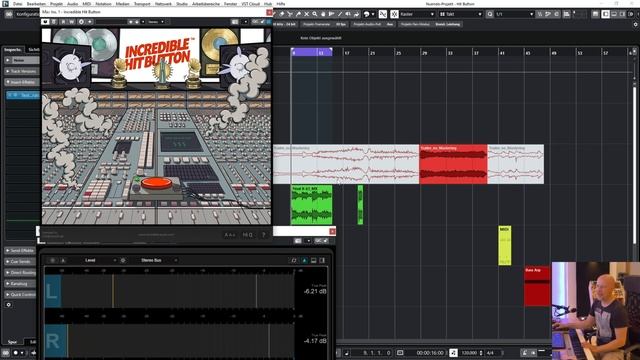Click the meter reset icon
The width and height of the screenshot is (640, 360).
[294, 260]
